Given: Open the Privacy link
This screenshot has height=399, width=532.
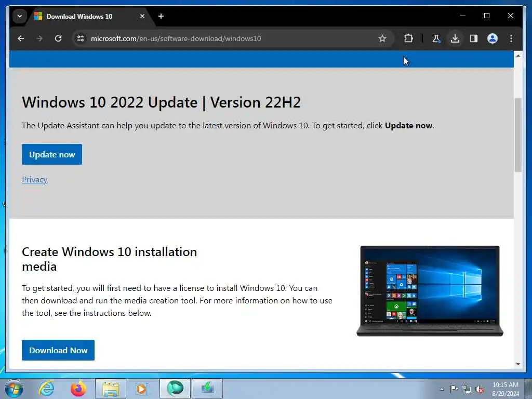Looking at the screenshot, I should click(35, 179).
